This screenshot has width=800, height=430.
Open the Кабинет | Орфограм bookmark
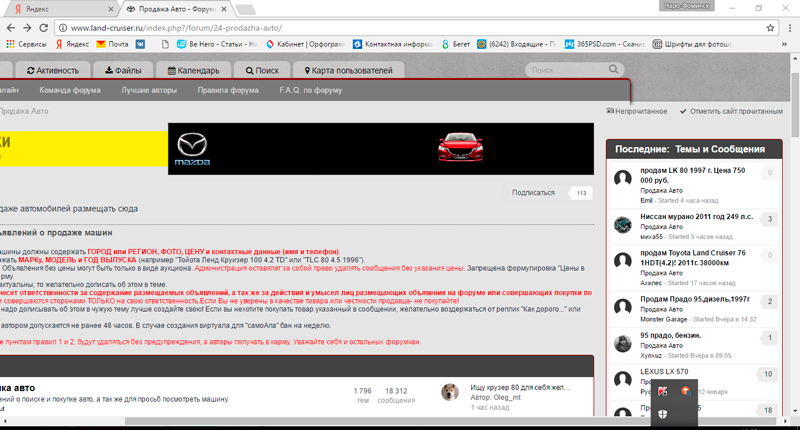coord(305,44)
